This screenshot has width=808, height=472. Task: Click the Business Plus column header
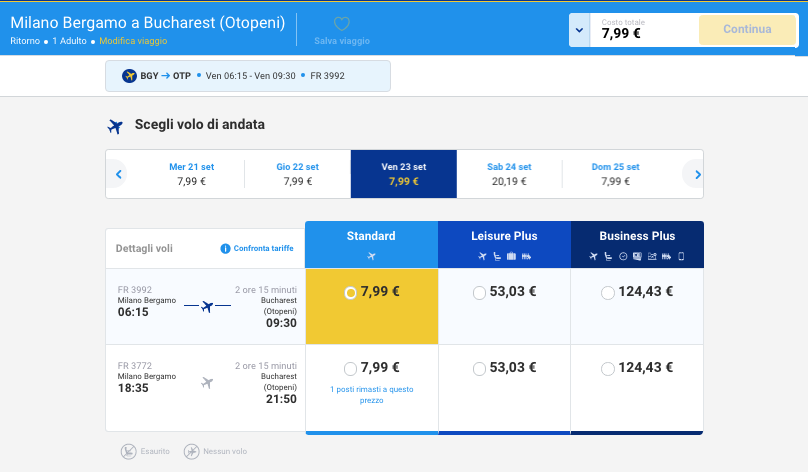point(637,244)
